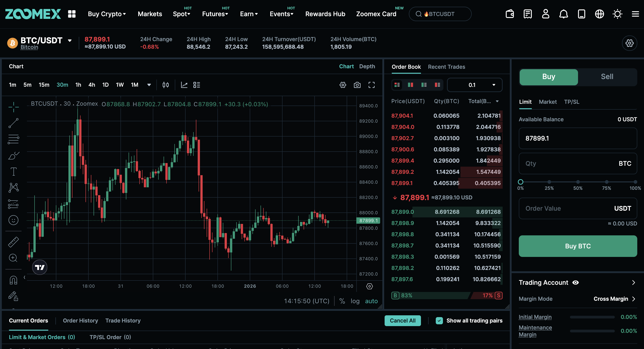Hide Trading Account balance with eye icon
644x349 pixels.
(576, 283)
